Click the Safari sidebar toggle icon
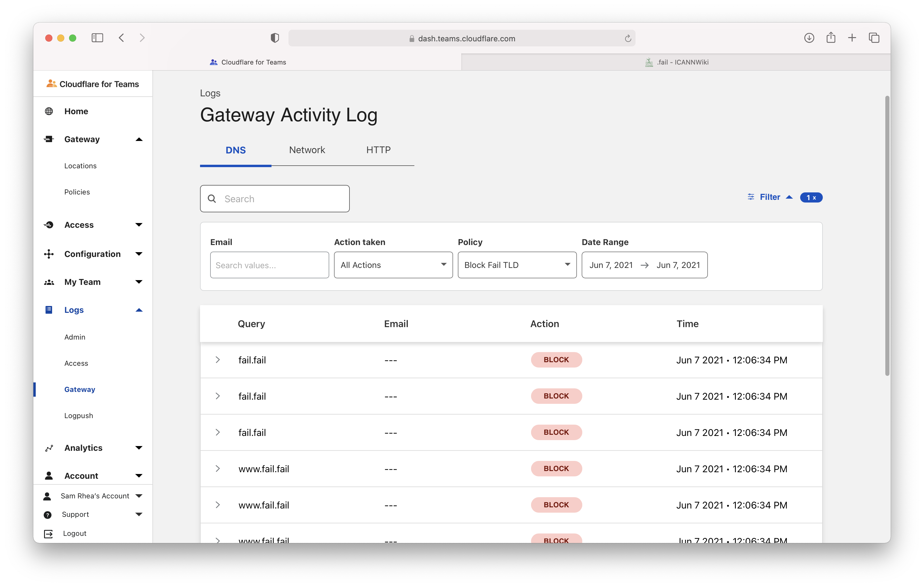 (x=97, y=37)
